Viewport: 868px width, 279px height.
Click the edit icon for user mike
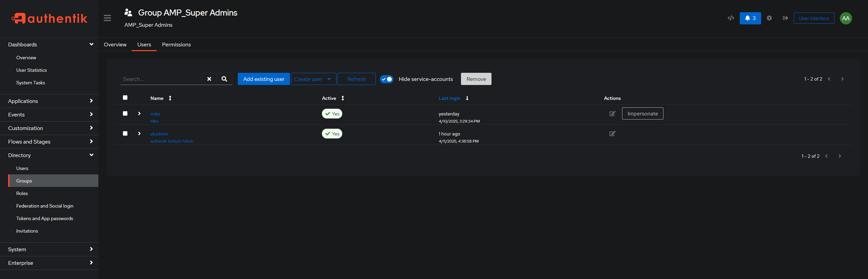[612, 114]
